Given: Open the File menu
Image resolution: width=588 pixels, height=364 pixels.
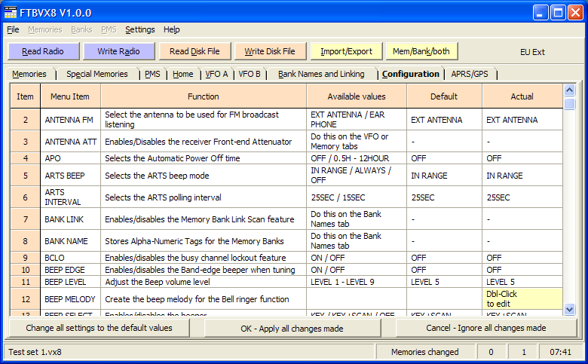Looking at the screenshot, I should pos(13,29).
